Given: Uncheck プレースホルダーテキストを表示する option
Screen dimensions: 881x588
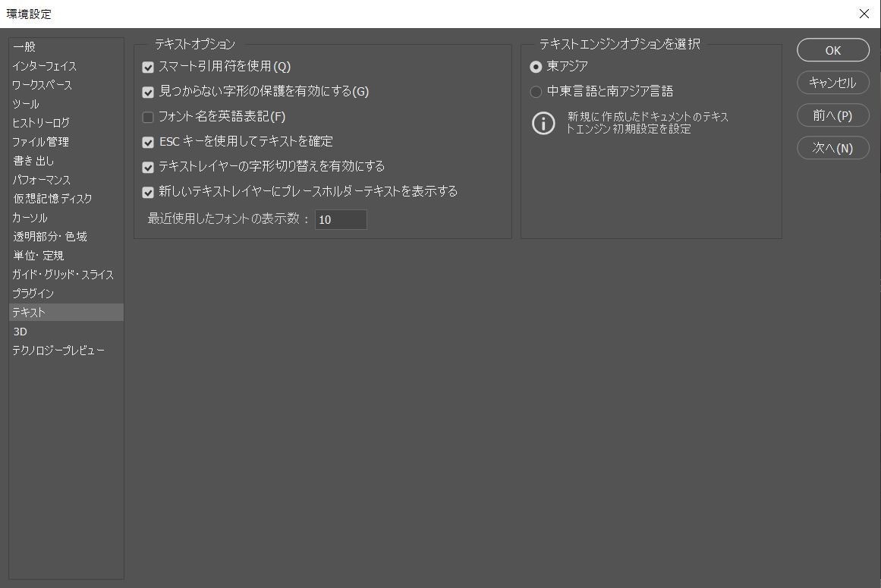Looking at the screenshot, I should (148, 193).
